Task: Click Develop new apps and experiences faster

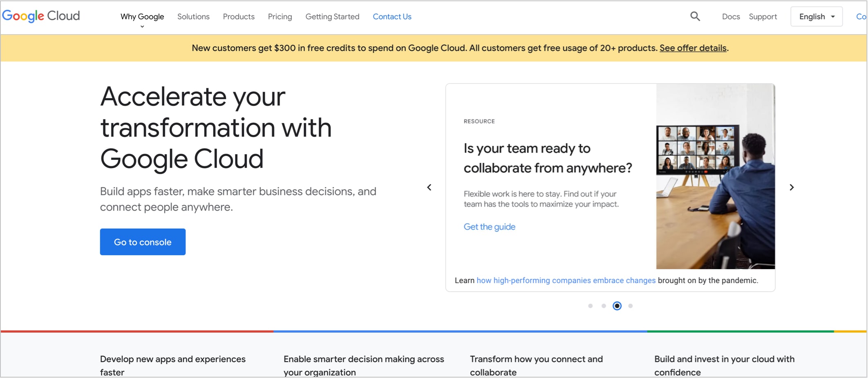Action: click(x=173, y=365)
